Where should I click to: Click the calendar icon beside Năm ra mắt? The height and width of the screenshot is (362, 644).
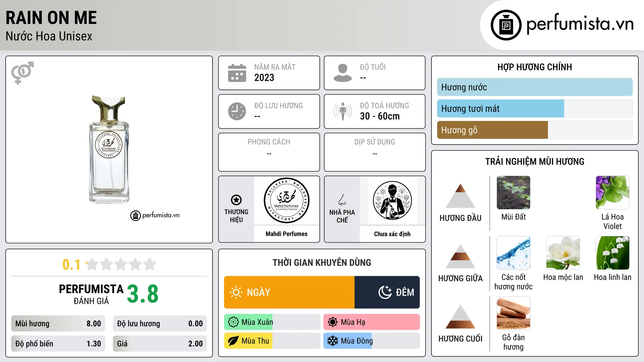(237, 73)
